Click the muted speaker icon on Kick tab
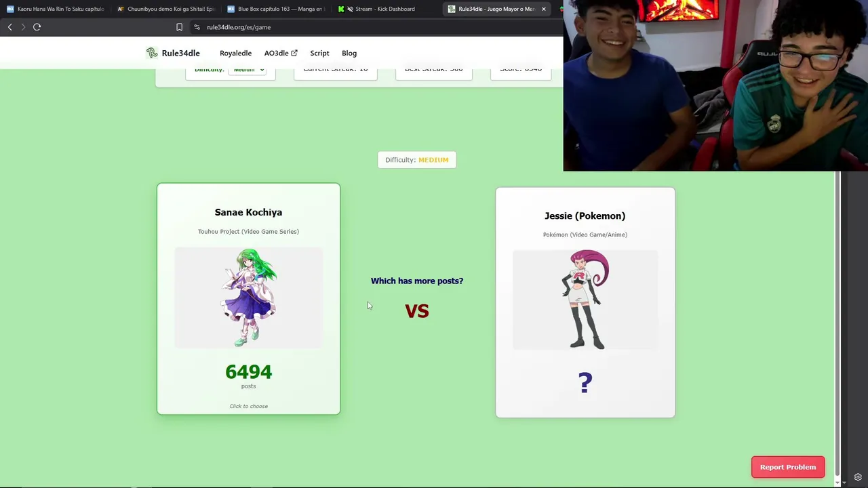The width and height of the screenshot is (868, 488). click(x=350, y=9)
